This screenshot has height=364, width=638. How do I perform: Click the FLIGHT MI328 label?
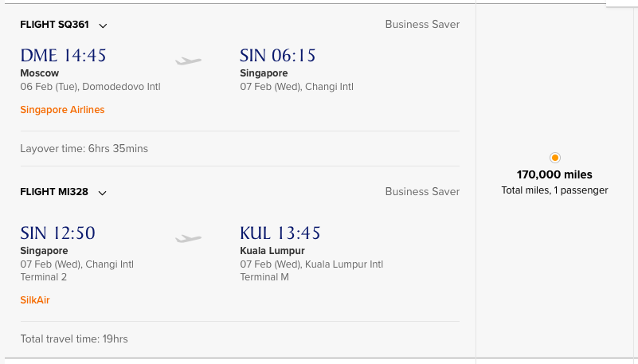pyautogui.click(x=54, y=192)
